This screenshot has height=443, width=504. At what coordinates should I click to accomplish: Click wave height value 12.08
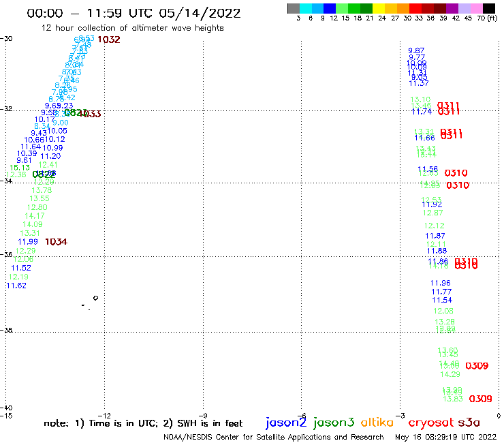[443, 311]
